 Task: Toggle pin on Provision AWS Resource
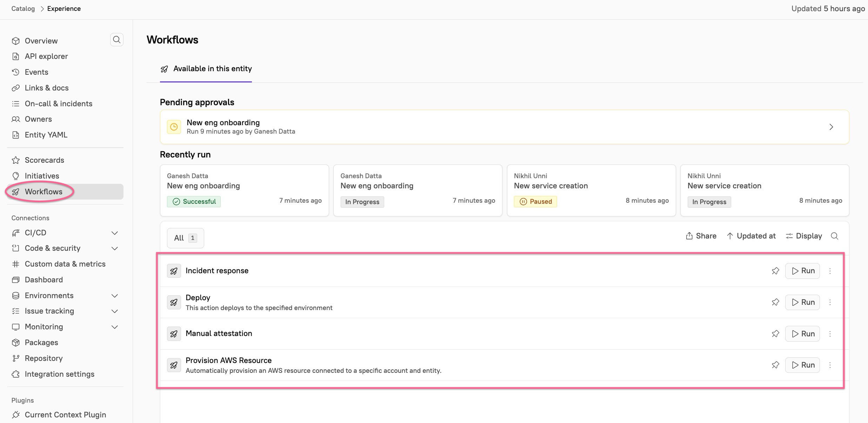tap(775, 365)
